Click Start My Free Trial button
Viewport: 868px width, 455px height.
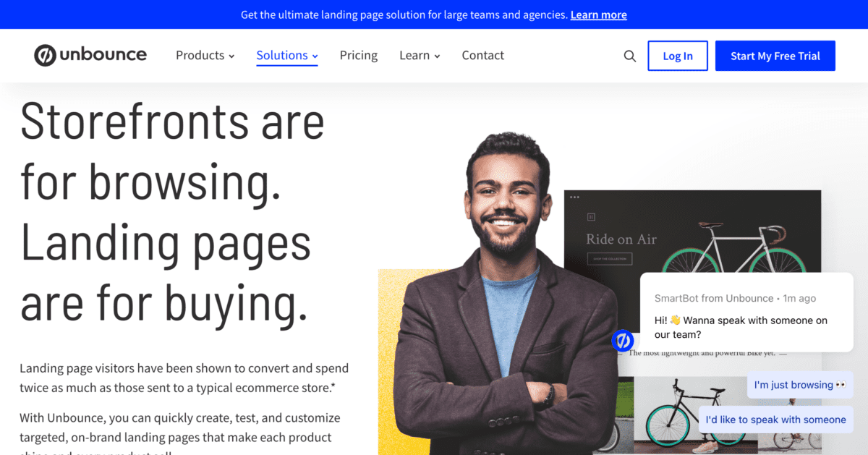tap(775, 56)
